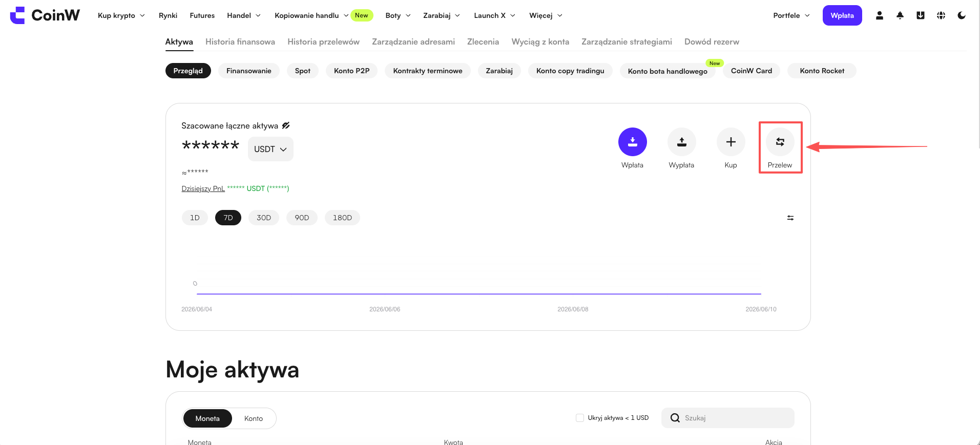
Task: Open the language globe icon
Action: 941,15
